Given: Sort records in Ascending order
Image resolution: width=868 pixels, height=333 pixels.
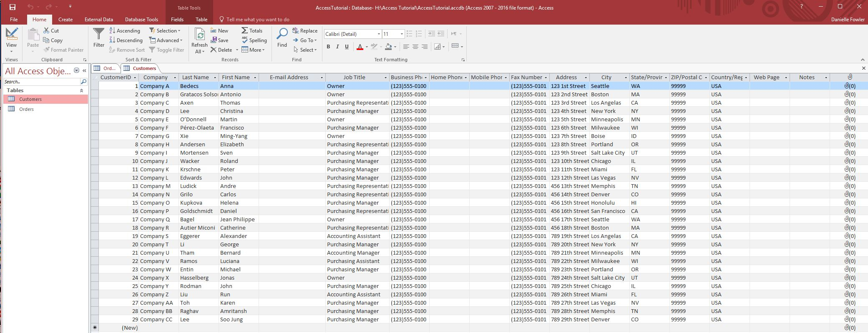Looking at the screenshot, I should click(125, 31).
